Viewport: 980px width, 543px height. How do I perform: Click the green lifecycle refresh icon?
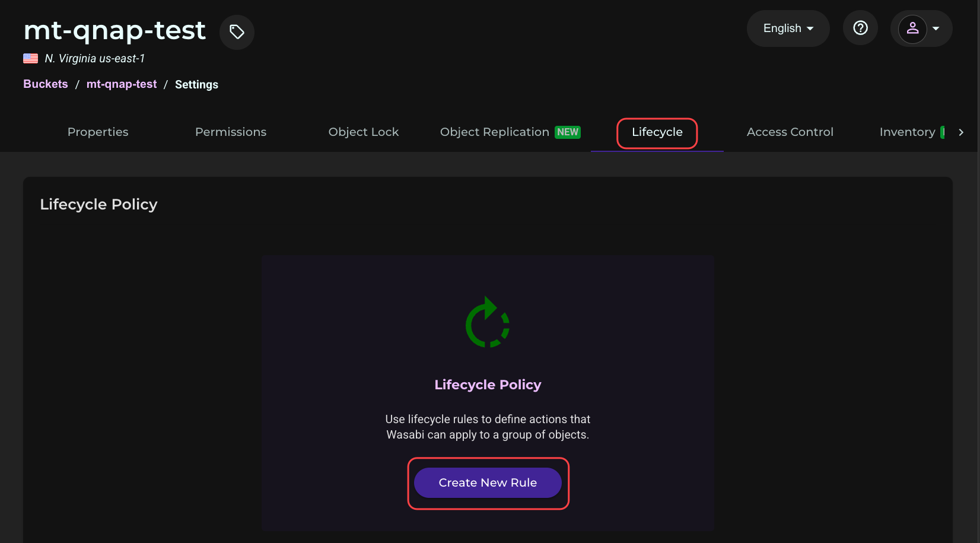click(x=488, y=322)
